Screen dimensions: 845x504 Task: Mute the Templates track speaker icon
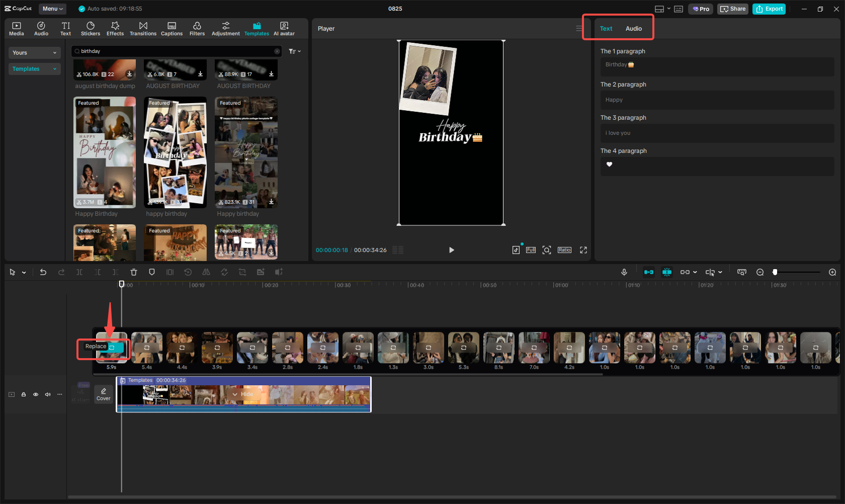[48, 394]
